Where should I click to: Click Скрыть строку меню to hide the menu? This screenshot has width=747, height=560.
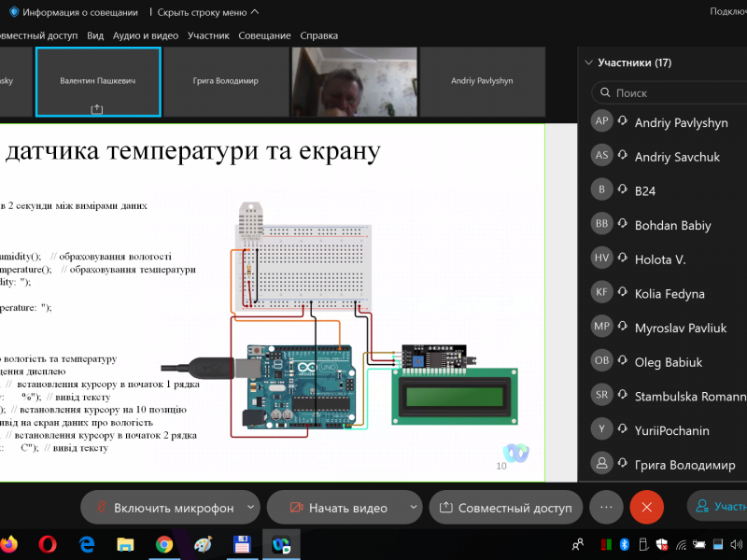point(208,12)
